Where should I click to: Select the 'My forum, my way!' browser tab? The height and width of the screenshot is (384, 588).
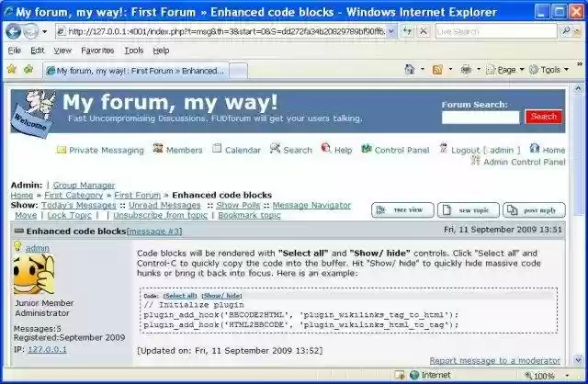(x=136, y=71)
